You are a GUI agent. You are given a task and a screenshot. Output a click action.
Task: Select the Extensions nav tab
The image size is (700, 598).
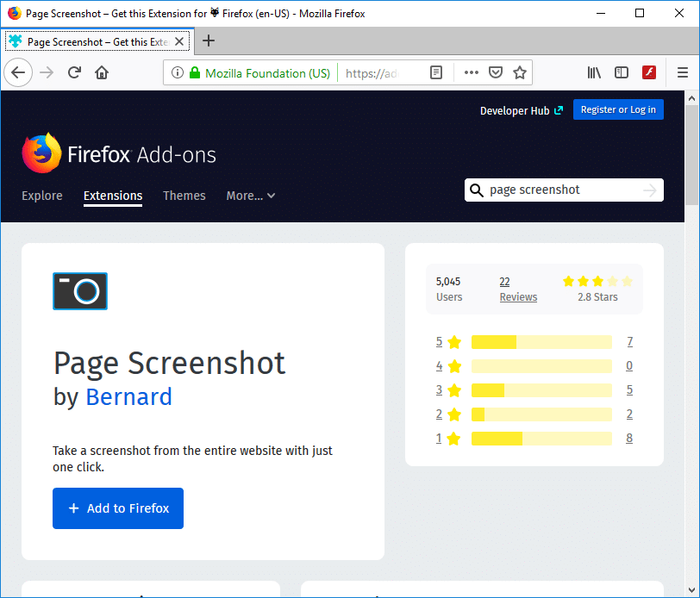(x=113, y=196)
